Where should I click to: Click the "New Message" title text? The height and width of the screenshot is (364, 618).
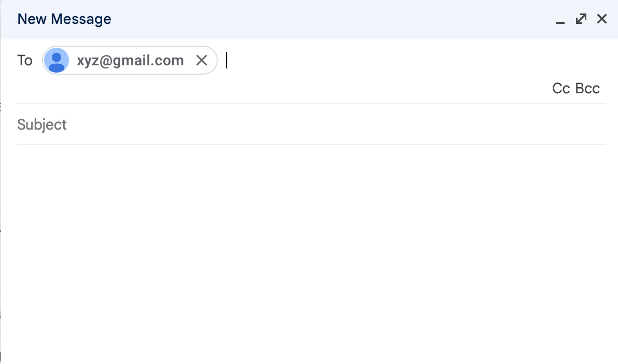pos(64,20)
